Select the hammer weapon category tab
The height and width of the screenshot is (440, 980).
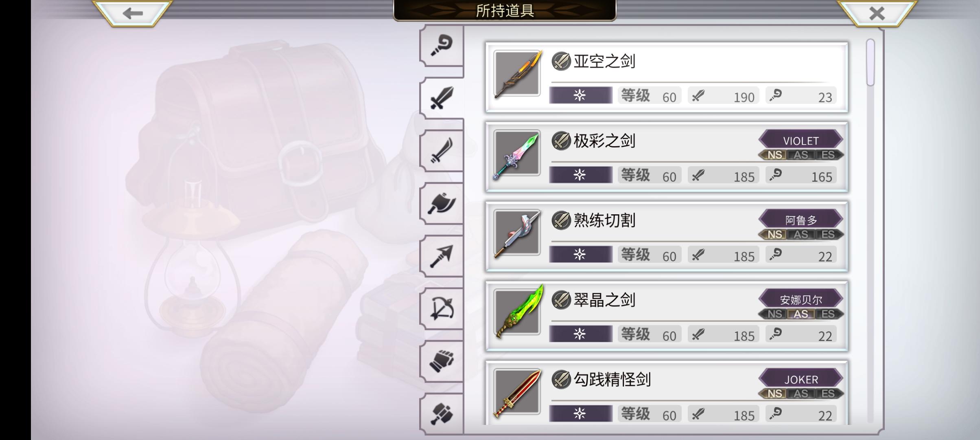click(x=442, y=414)
